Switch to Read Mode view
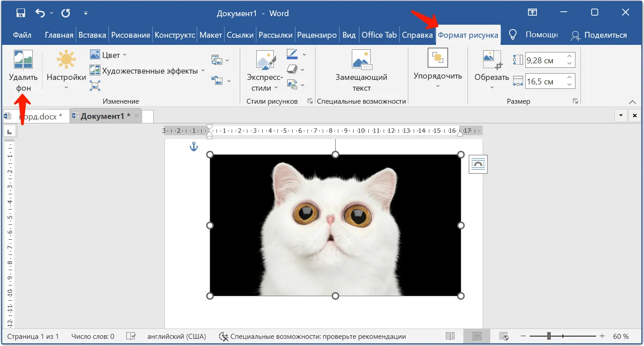Viewport: 644px width, 346px height. [450, 336]
